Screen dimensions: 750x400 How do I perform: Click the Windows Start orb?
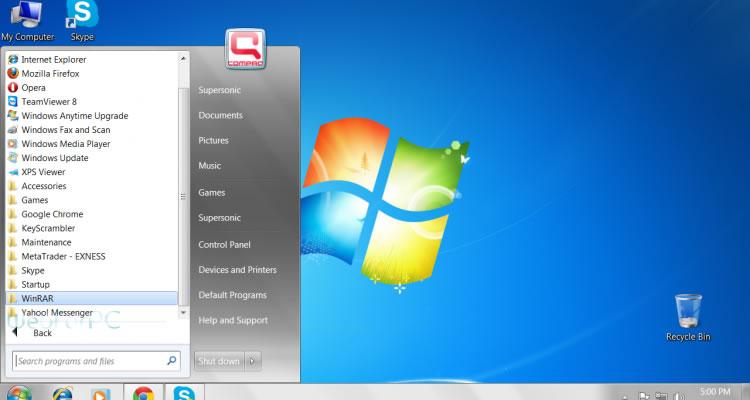click(x=19, y=393)
